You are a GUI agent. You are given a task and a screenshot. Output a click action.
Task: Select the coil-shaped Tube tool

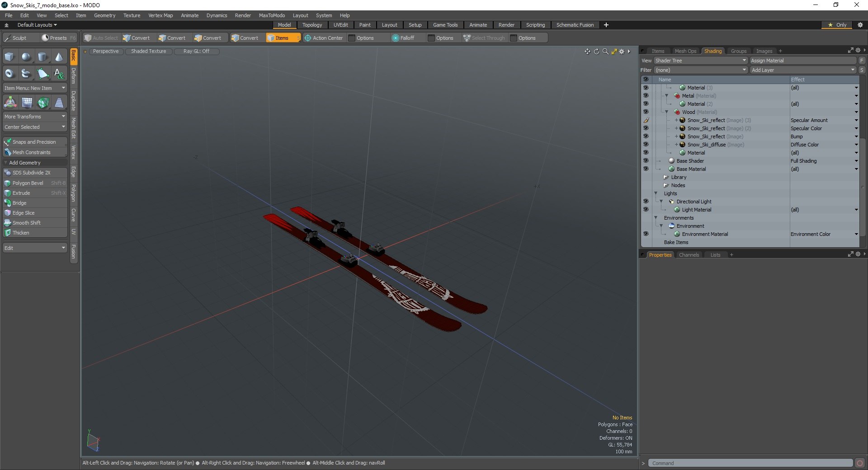click(26, 73)
